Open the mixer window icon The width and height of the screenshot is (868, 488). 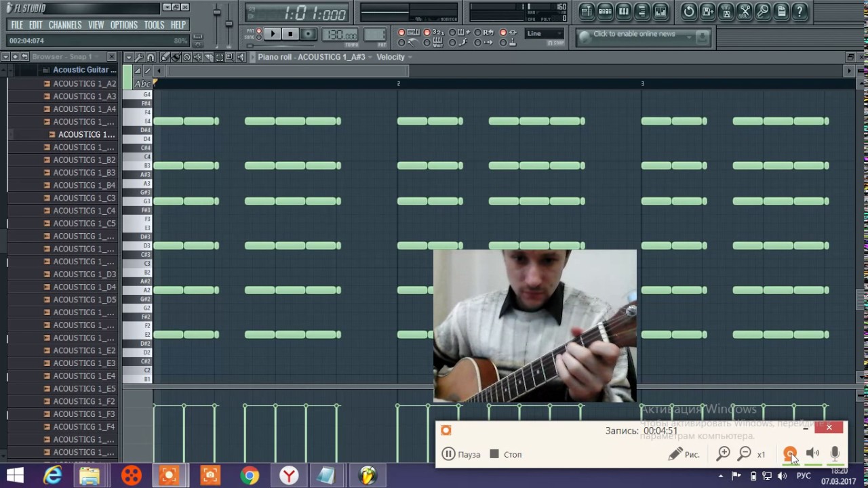tap(660, 12)
